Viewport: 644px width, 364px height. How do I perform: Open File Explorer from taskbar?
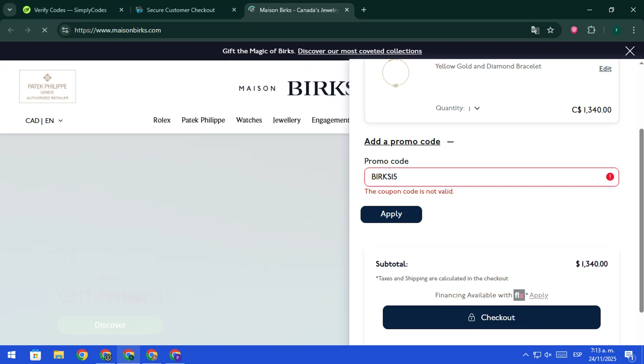tap(59, 355)
